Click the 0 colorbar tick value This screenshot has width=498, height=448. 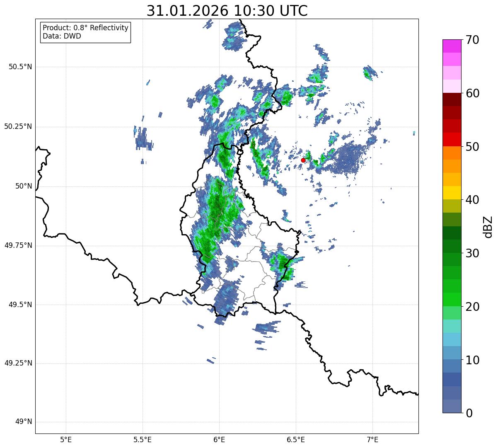tap(469, 413)
